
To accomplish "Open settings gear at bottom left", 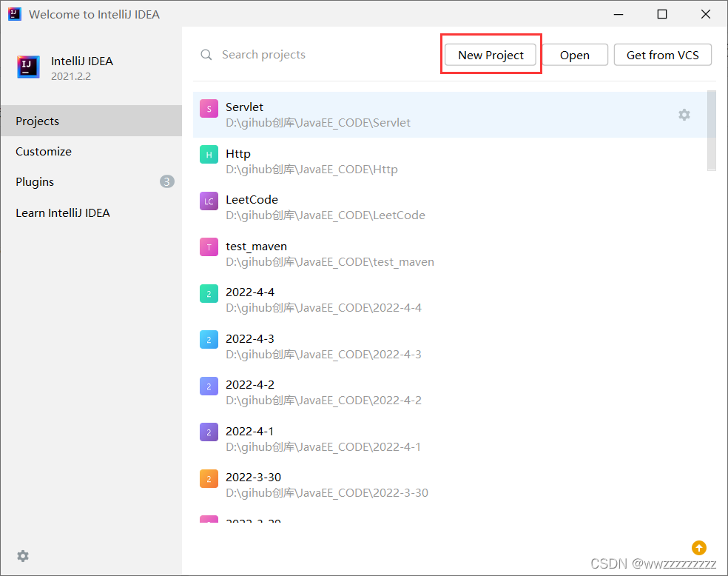I will coord(23,556).
